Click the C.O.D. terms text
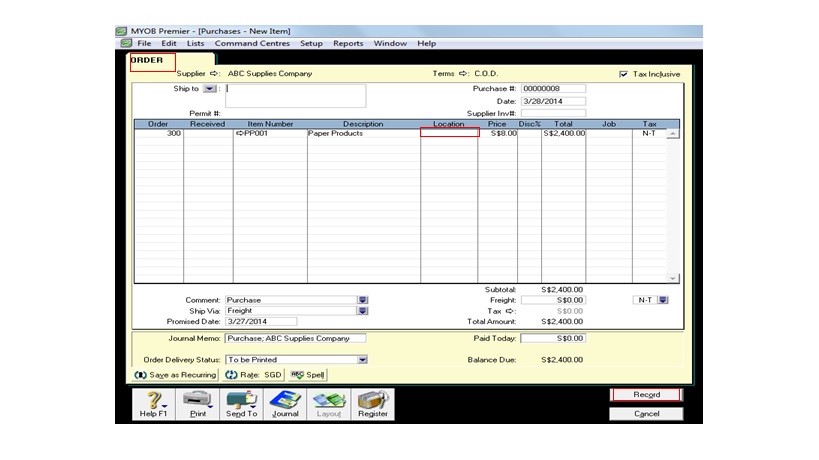This screenshot has height=460, width=819. tap(486, 74)
